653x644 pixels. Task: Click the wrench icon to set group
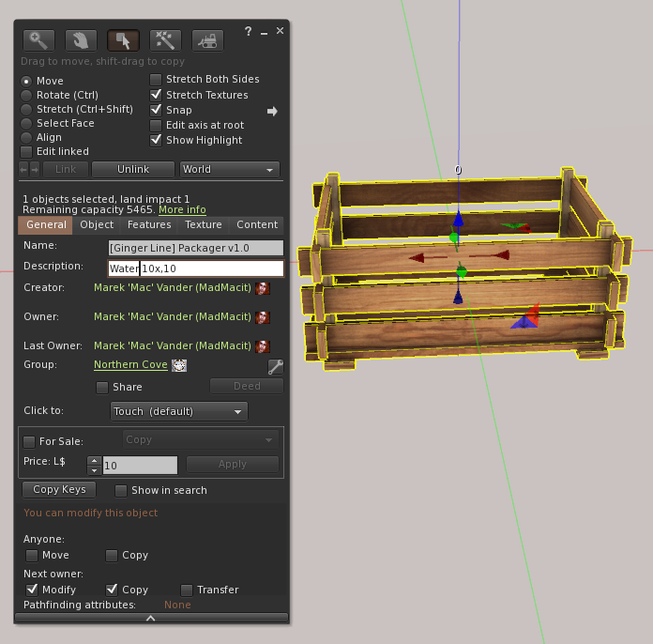click(x=275, y=366)
